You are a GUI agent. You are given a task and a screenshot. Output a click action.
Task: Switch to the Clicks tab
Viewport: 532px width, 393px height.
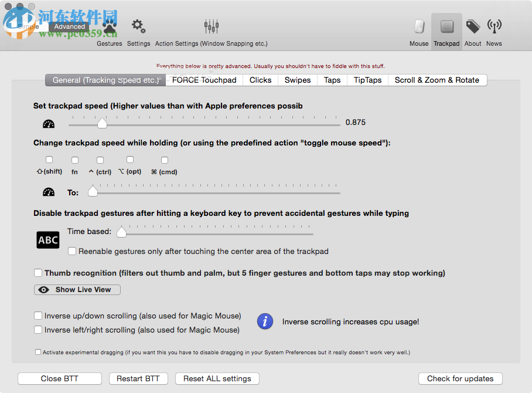260,80
